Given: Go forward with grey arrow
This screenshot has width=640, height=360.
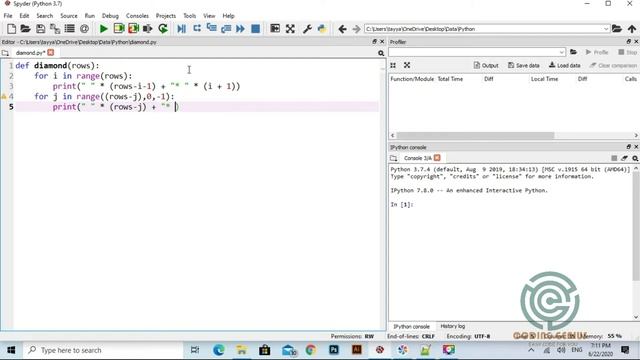Looking at the screenshot, I should click(x=356, y=29).
